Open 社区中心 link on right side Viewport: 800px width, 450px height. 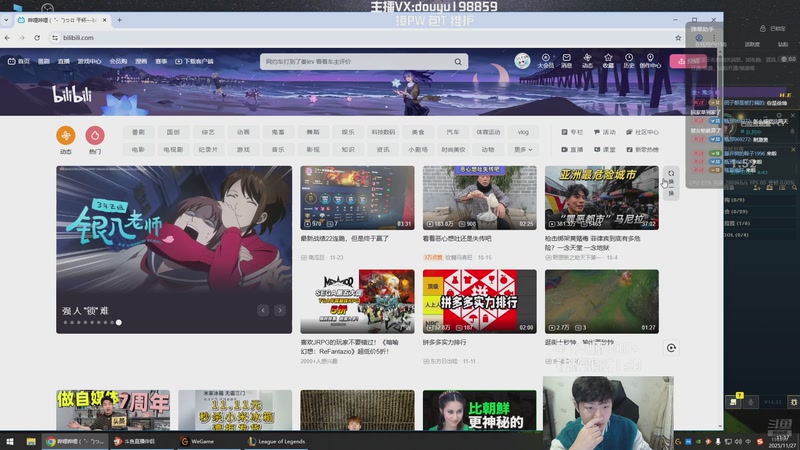pos(642,132)
